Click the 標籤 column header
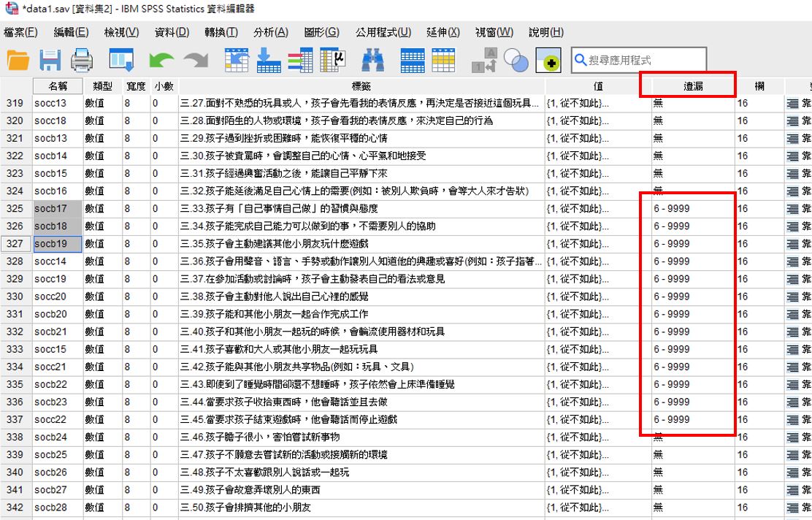 click(361, 86)
